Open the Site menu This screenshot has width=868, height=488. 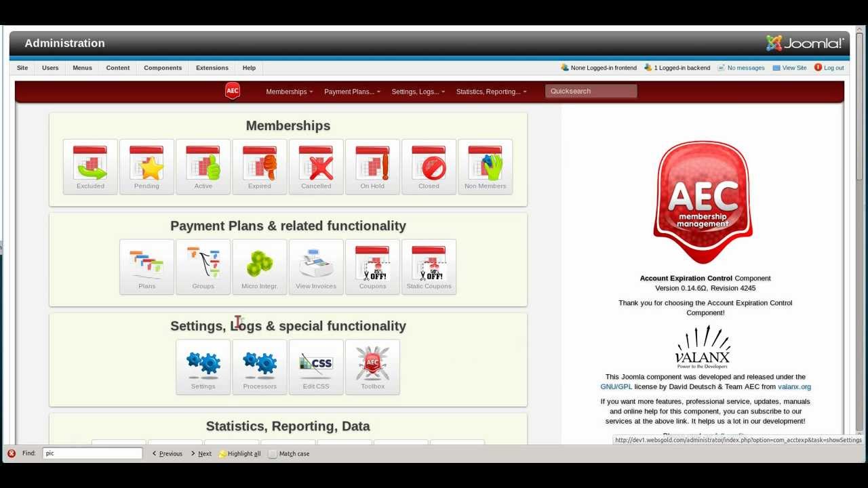click(22, 68)
